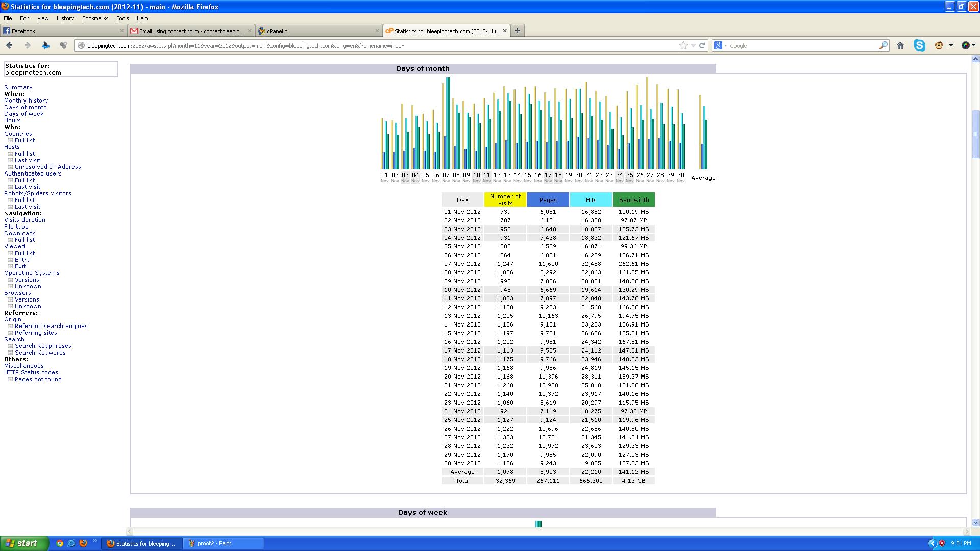Image resolution: width=980 pixels, height=551 pixels.
Task: Click the Greasemonkey monkey icon
Action: point(939,45)
